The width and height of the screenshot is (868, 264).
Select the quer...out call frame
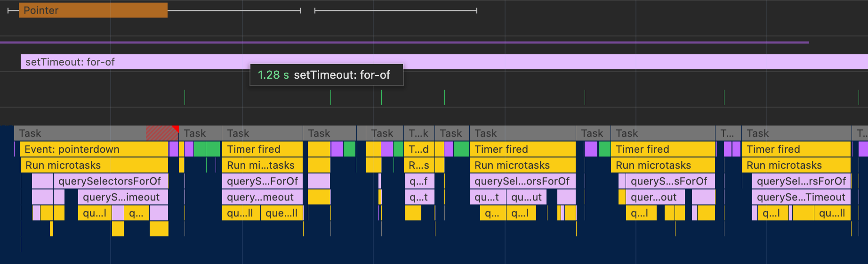655,198
